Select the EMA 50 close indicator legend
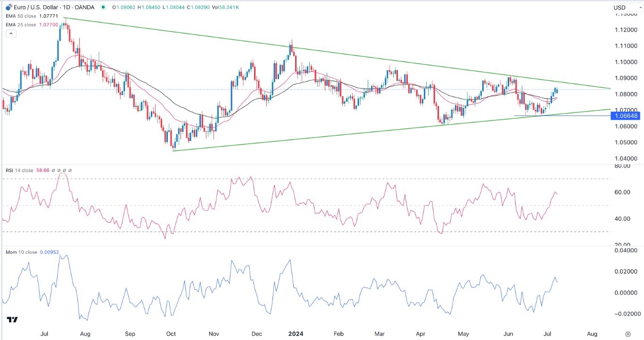The width and height of the screenshot is (644, 340). [22, 17]
